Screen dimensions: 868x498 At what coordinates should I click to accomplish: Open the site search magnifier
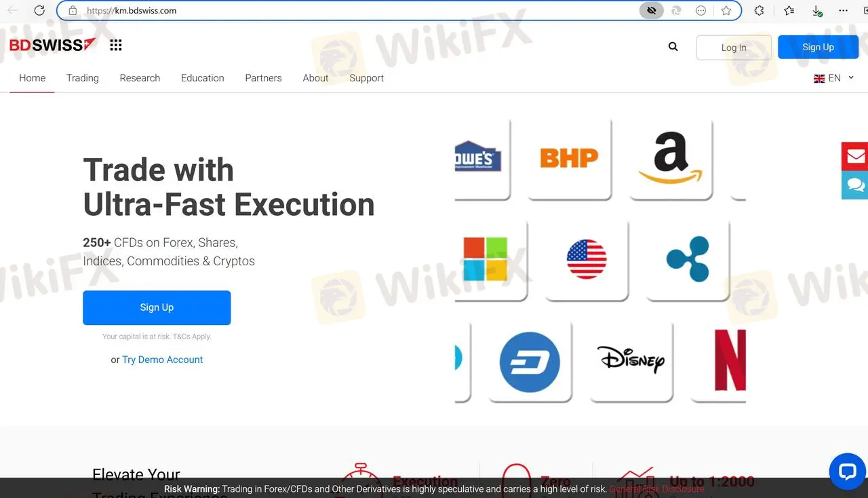(673, 47)
